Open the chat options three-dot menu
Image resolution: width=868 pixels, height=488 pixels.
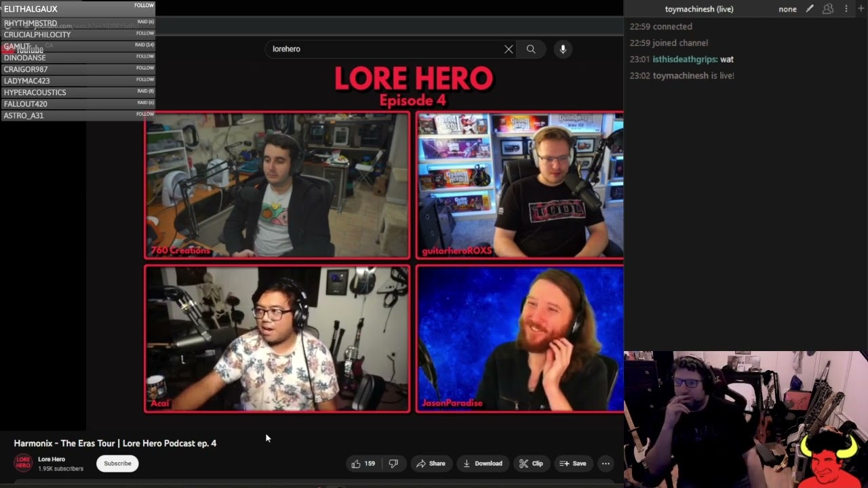click(846, 9)
